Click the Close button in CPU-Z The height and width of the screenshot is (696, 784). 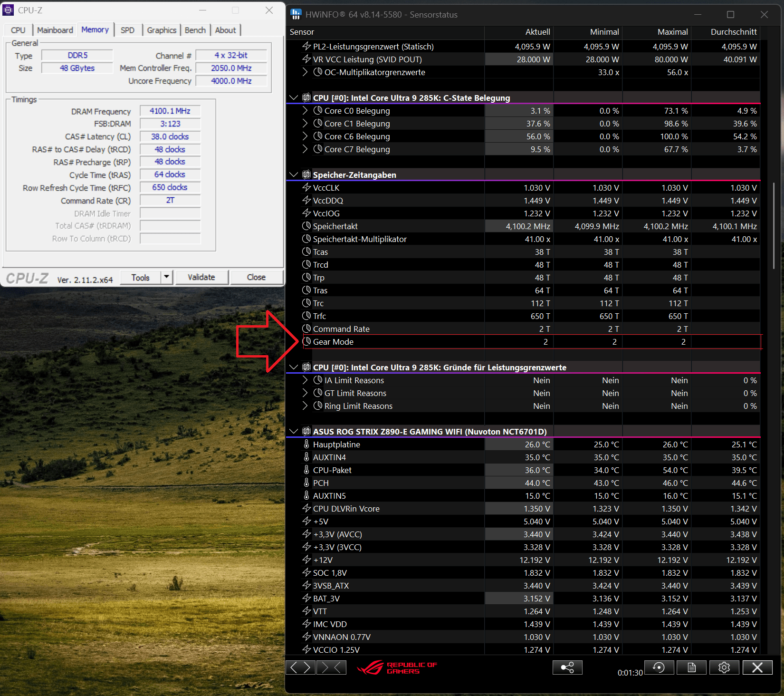coord(257,277)
